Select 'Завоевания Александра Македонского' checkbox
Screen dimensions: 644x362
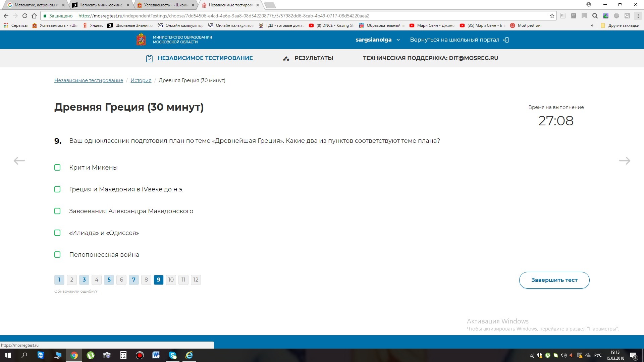click(57, 211)
